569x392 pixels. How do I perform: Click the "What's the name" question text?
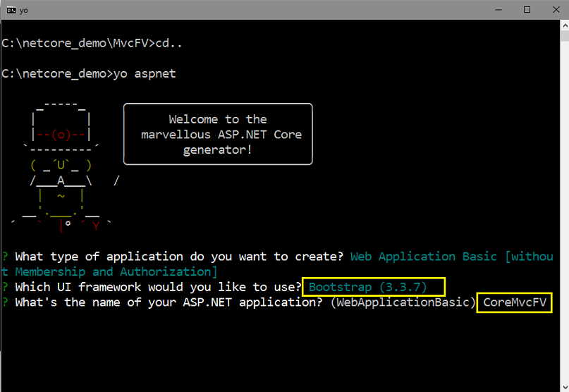click(x=169, y=302)
